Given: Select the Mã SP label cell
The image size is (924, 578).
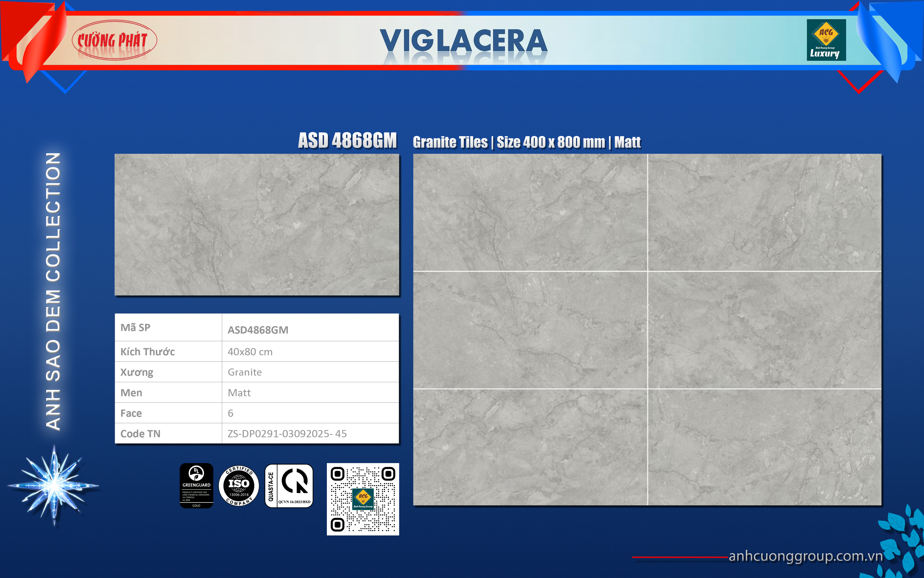Looking at the screenshot, I should point(168,328).
